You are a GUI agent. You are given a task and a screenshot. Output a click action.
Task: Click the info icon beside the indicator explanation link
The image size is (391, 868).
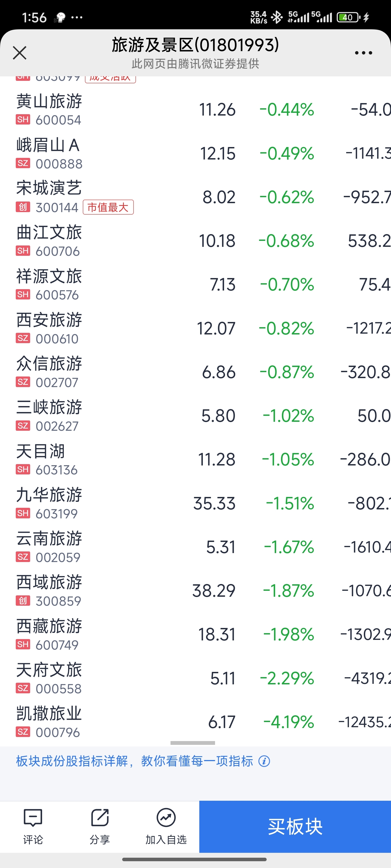(264, 761)
